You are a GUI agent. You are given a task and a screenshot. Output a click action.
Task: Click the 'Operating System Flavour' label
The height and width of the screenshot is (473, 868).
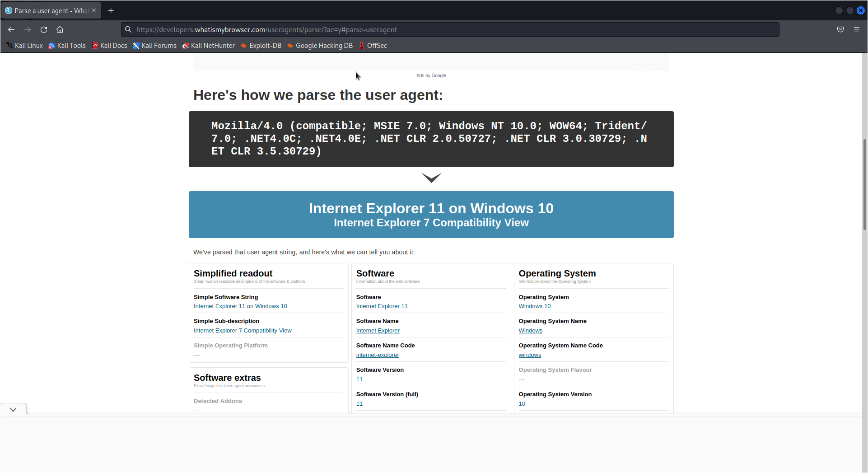(x=555, y=370)
